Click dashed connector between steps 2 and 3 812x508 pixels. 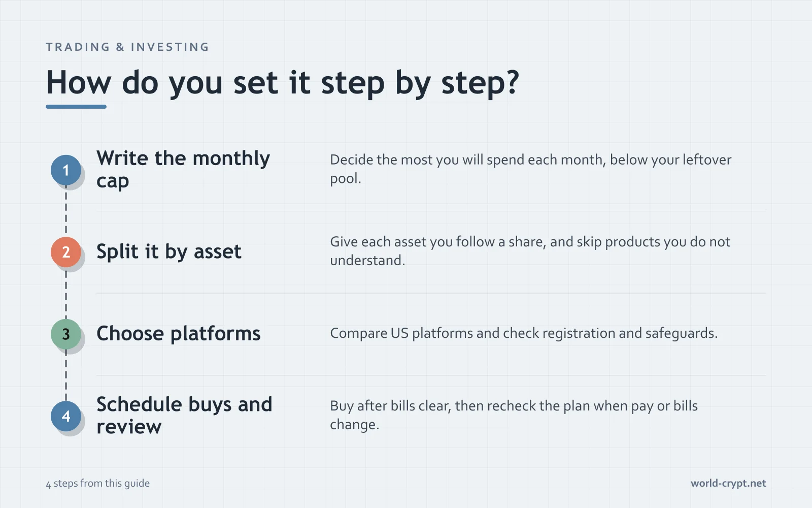click(66, 293)
